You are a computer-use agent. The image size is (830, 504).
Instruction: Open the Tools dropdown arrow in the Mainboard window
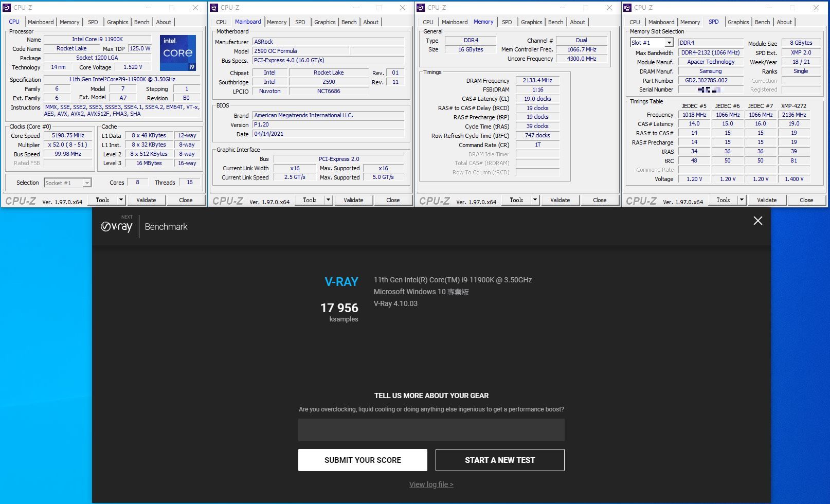(328, 200)
